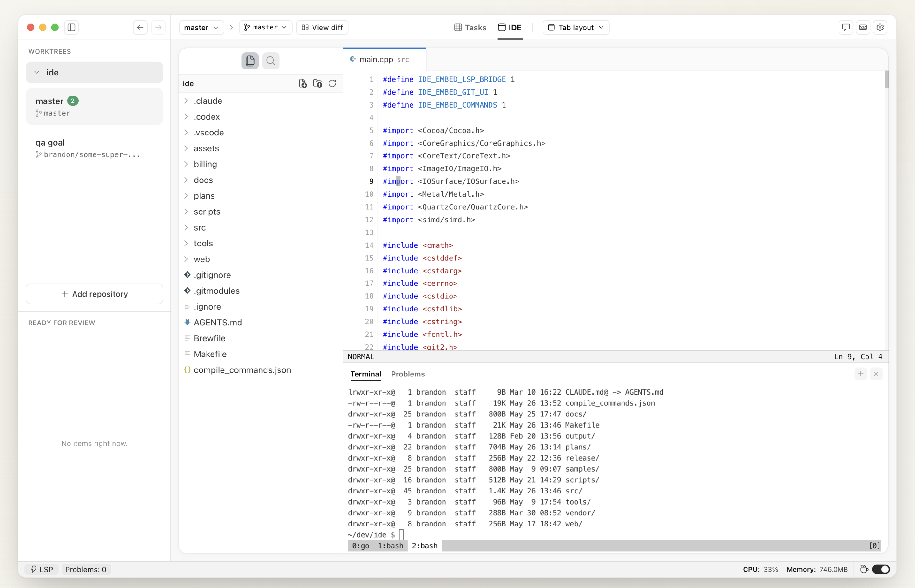Viewport: 915px width, 588px height.
Task: Click the CPU 33% status readout
Action: pos(760,569)
